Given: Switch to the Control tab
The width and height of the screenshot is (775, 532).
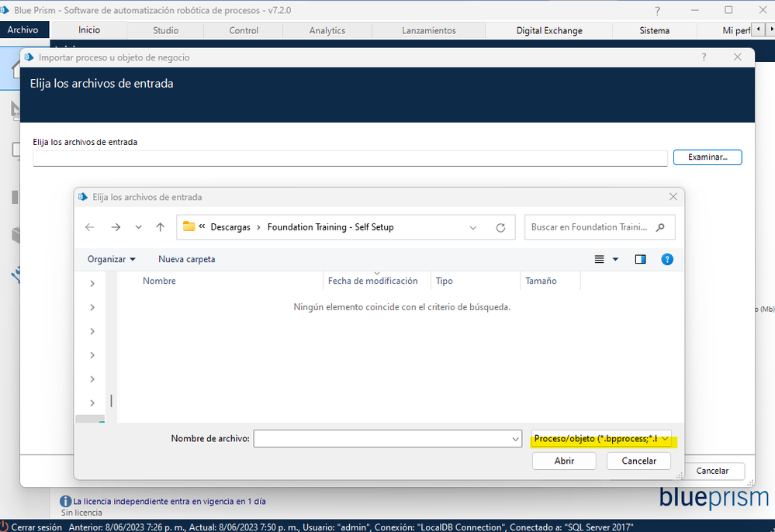Looking at the screenshot, I should (x=244, y=30).
